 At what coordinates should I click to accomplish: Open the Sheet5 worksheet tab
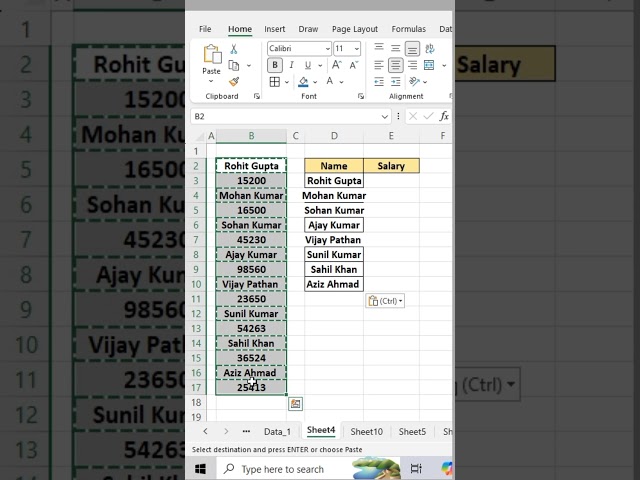tap(412, 431)
